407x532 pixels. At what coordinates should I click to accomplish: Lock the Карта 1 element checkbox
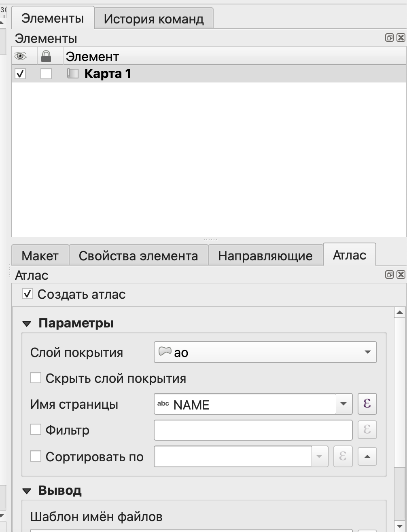[x=46, y=74]
